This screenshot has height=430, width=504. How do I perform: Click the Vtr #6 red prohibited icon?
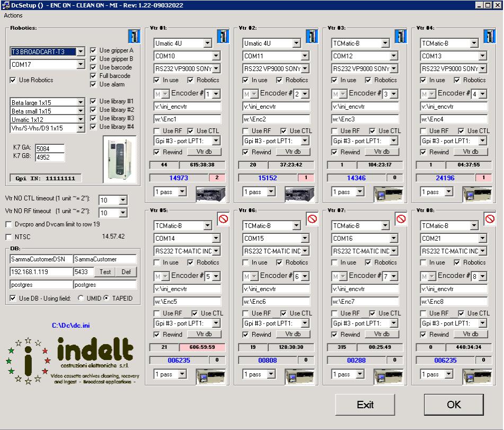coord(312,219)
